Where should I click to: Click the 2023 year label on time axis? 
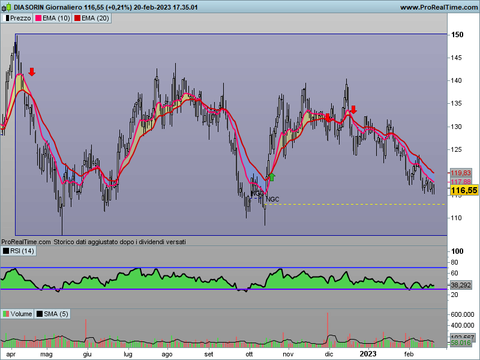coord(368,354)
